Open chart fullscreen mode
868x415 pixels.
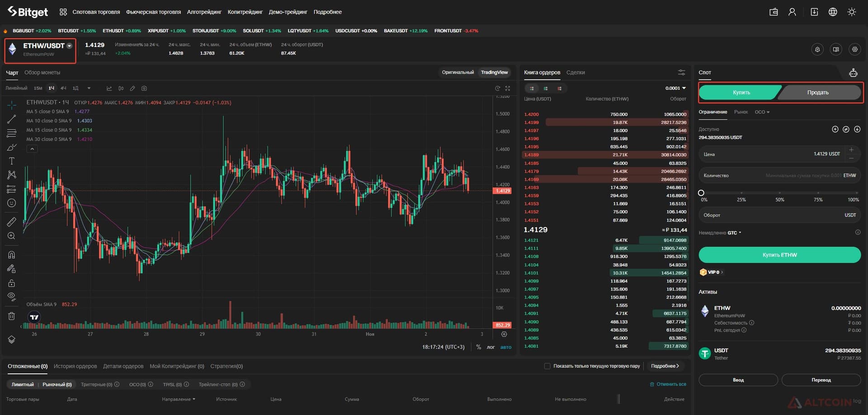508,89
